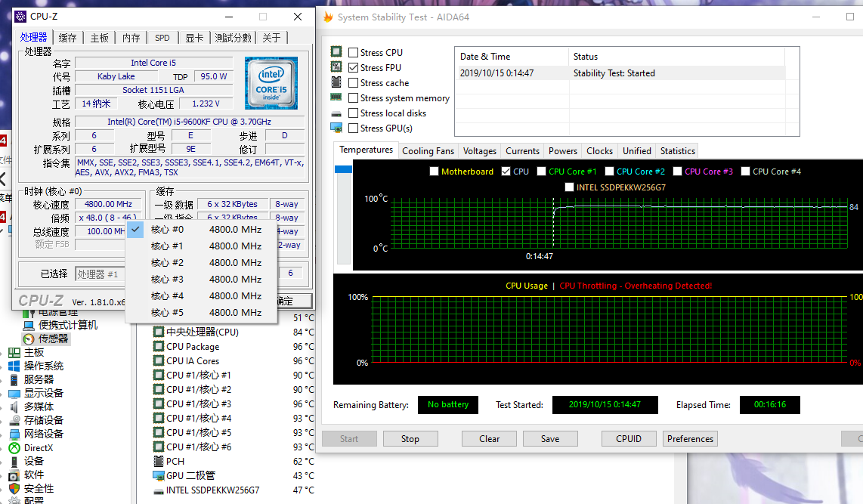The height and width of the screenshot is (504, 863).
Task: Open the 处理器 #1 selection dropdown
Action: coord(100,274)
